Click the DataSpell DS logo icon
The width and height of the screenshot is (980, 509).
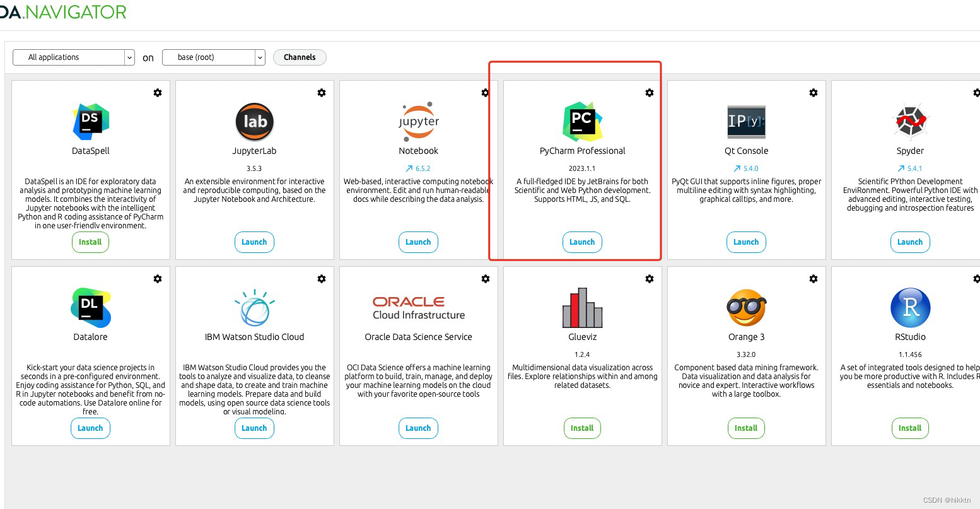[91, 122]
